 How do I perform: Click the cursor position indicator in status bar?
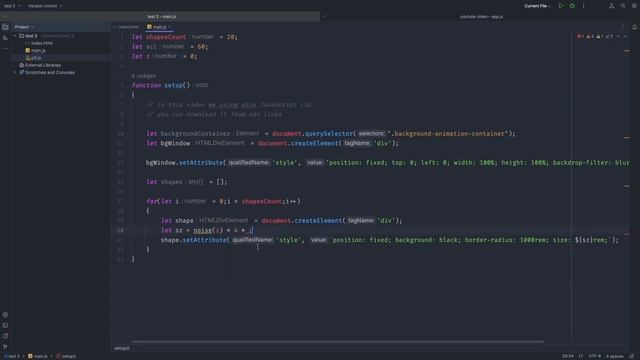[567, 356]
